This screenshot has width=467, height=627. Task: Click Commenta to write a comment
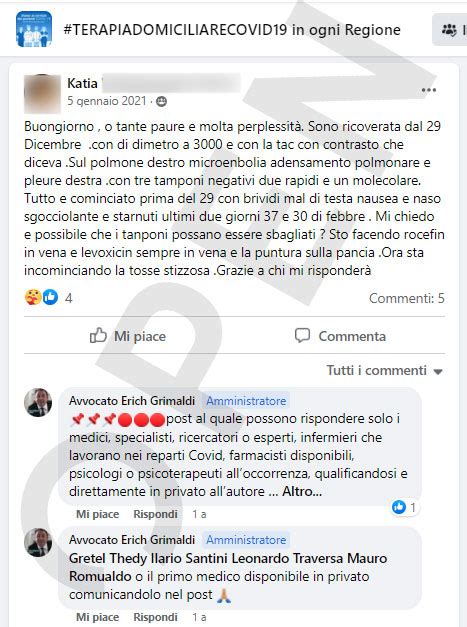click(340, 336)
